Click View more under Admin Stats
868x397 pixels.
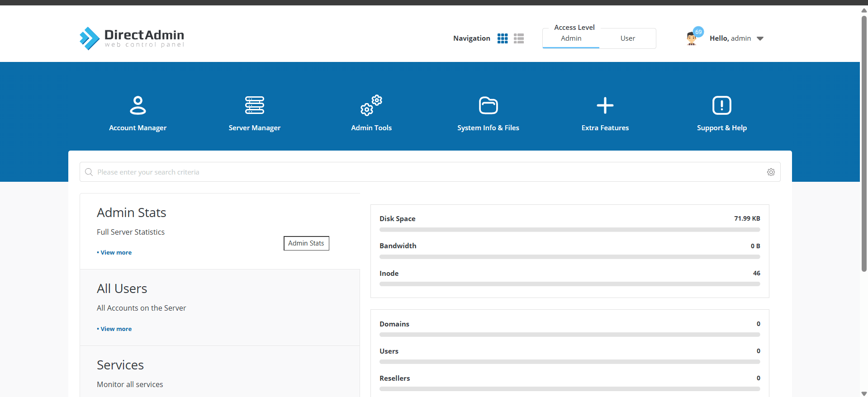[116, 253]
